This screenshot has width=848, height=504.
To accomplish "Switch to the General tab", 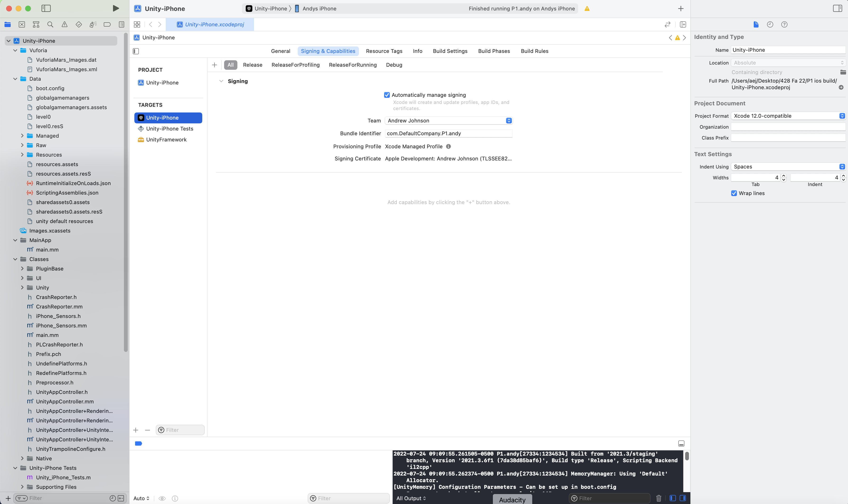I will point(281,51).
